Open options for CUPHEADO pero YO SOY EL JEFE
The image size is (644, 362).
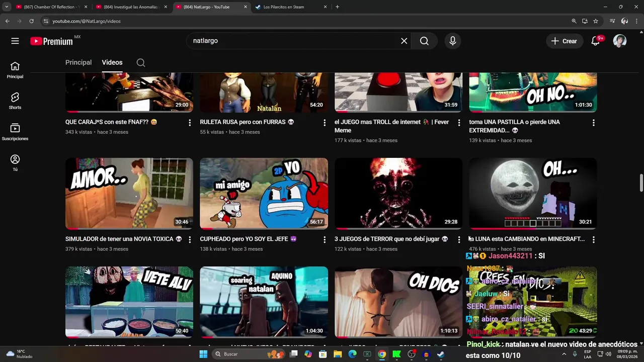[325, 240]
